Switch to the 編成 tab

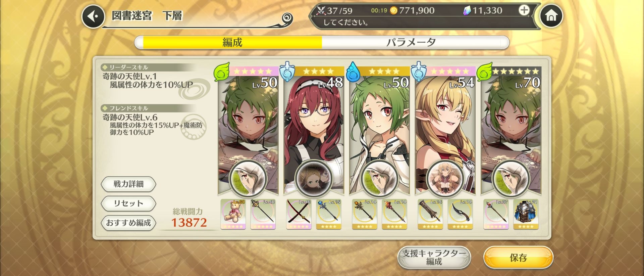[232, 42]
